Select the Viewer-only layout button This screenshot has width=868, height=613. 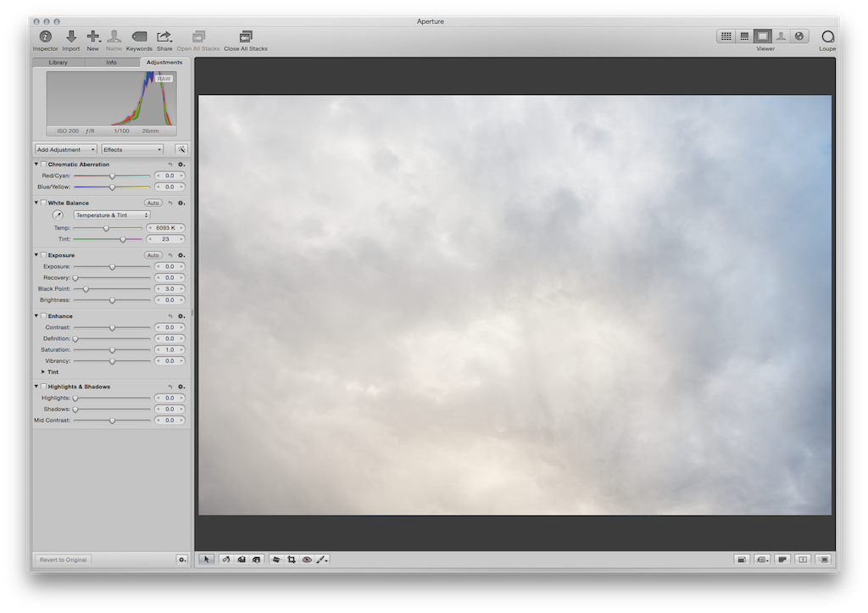tap(763, 36)
